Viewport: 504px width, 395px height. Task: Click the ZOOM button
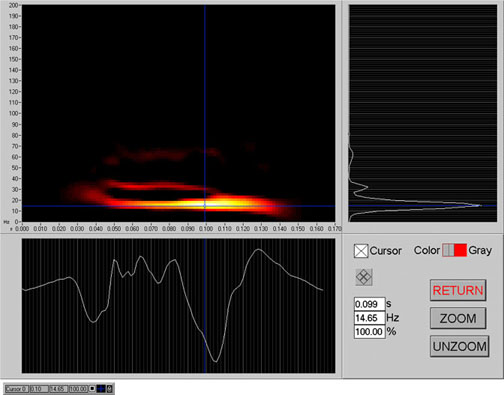pyautogui.click(x=458, y=318)
